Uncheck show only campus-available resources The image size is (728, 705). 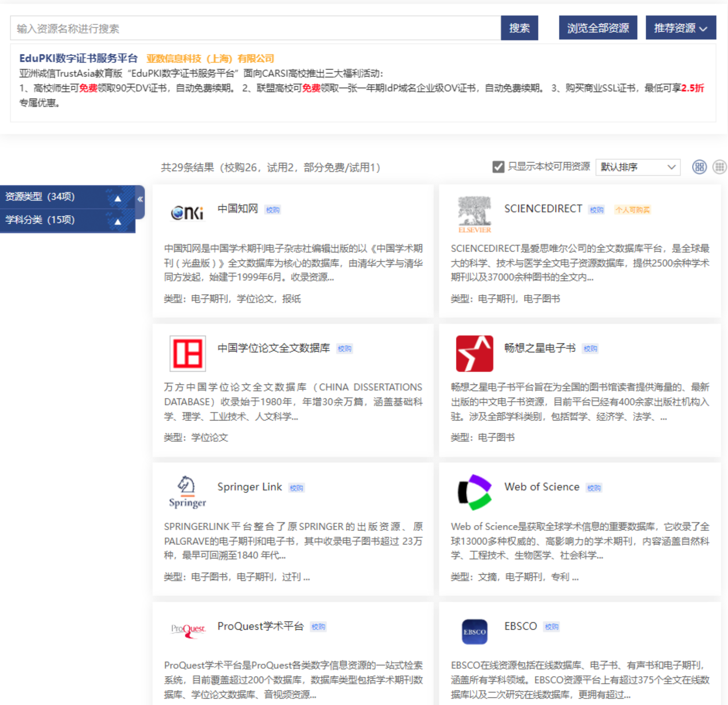498,167
